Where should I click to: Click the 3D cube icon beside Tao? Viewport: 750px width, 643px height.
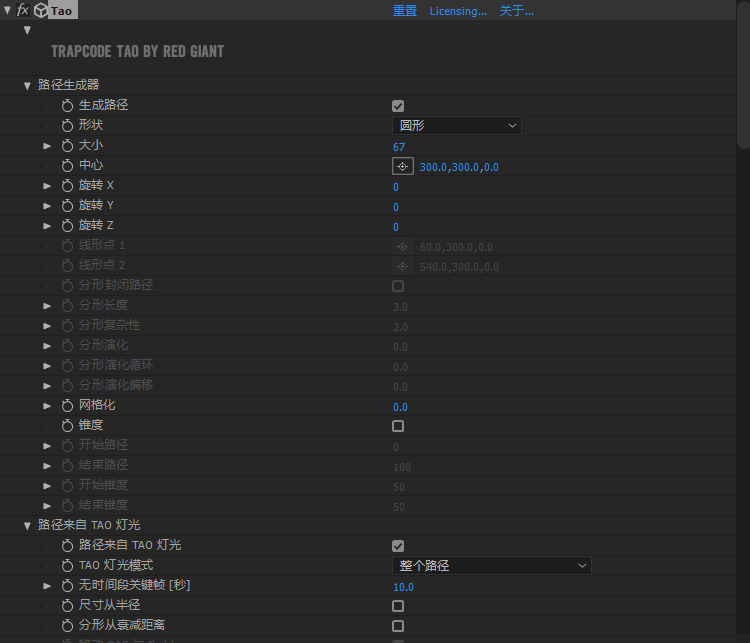(41, 10)
